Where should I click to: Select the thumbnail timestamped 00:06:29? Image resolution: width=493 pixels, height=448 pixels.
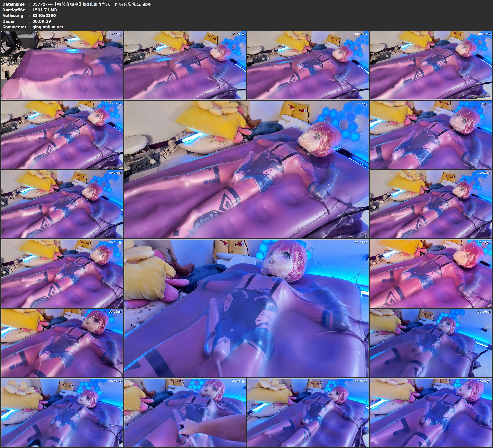(x=62, y=343)
